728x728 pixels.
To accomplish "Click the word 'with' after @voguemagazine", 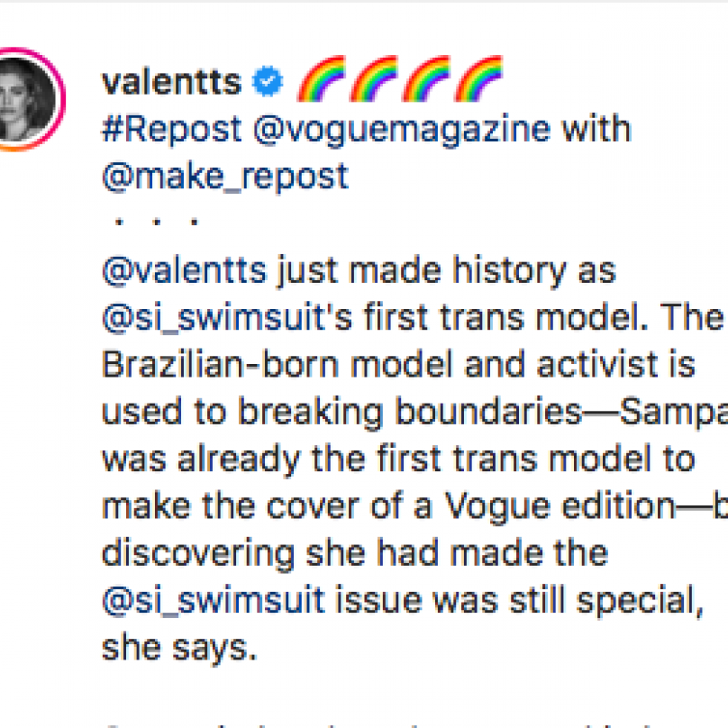I will 596,129.
